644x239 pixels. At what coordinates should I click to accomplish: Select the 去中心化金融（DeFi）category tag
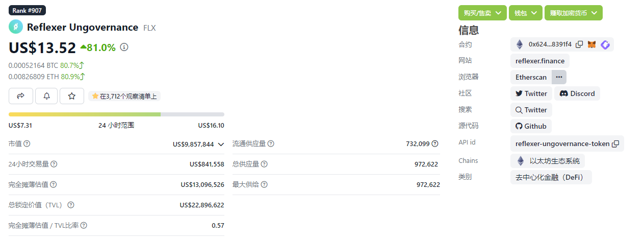551,177
